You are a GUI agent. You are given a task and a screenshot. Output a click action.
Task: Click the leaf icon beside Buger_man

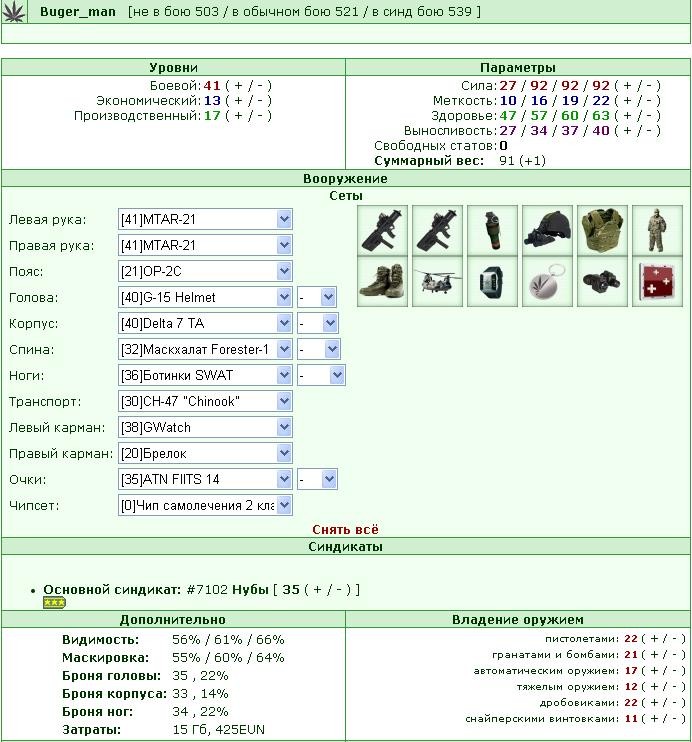pyautogui.click(x=14, y=11)
